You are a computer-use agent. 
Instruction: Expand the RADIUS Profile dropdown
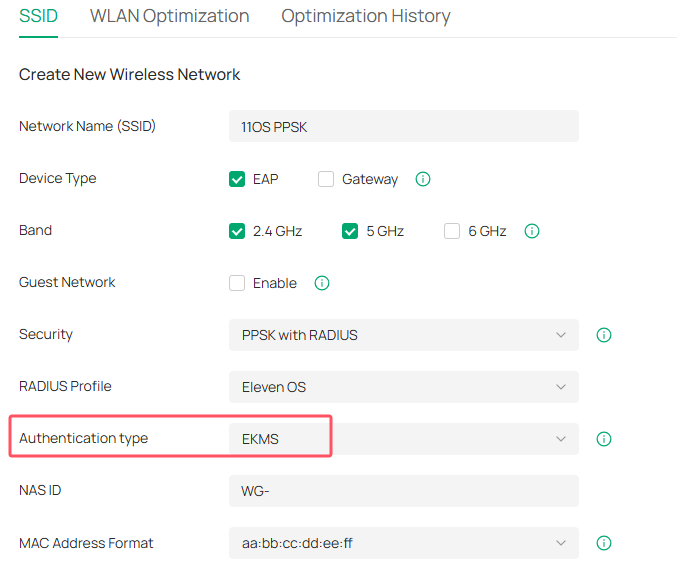coord(403,387)
